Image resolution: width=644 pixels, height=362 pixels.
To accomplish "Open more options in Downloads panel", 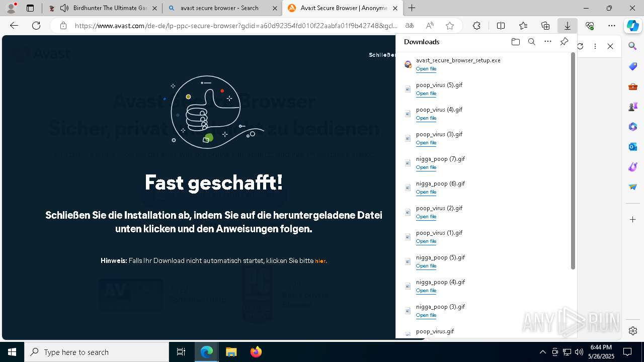I will pos(548,42).
